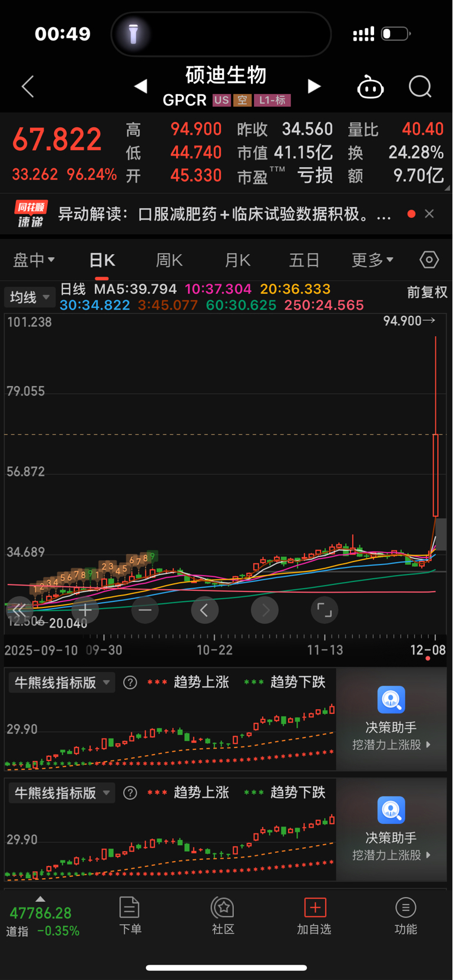Open the 更多 periods dropdown
The image size is (453, 980).
coord(372,260)
